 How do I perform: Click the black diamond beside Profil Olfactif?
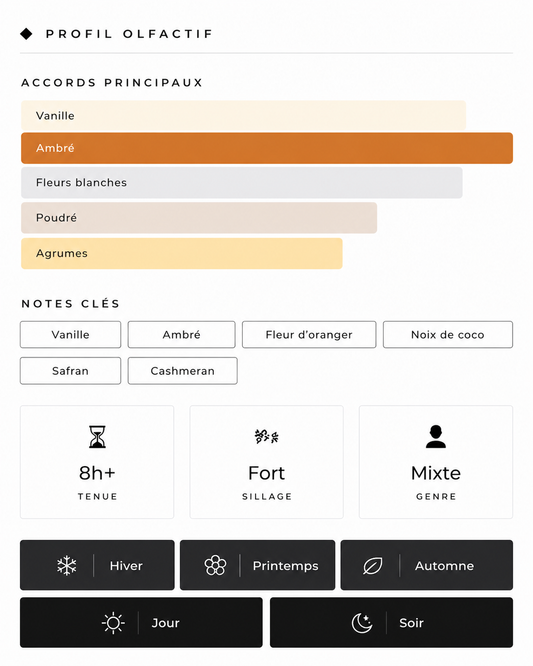[x=26, y=34]
